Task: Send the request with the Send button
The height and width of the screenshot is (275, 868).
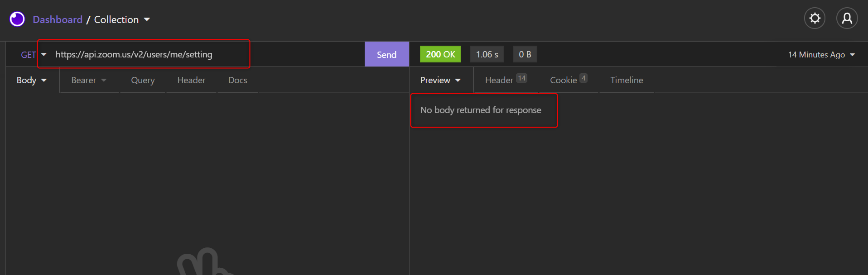Action: [x=386, y=54]
